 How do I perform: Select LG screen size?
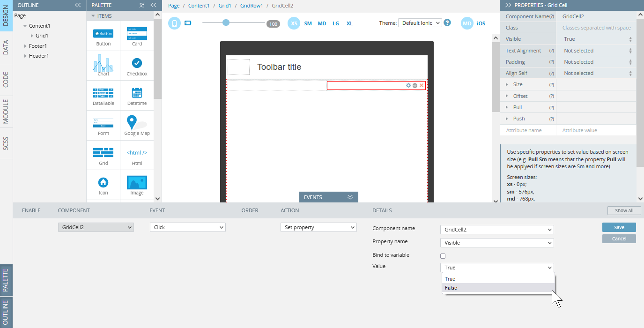click(336, 23)
